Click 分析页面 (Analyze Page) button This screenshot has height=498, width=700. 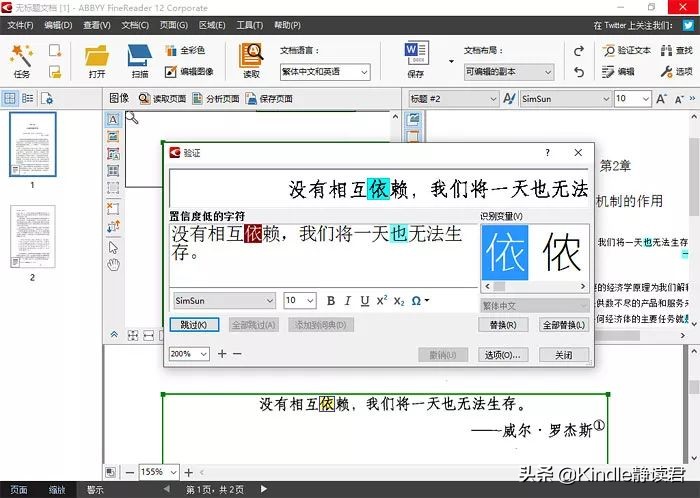(216, 99)
